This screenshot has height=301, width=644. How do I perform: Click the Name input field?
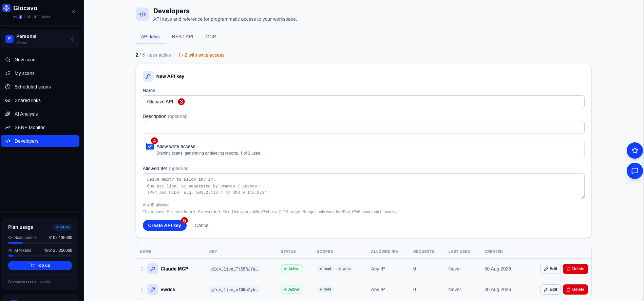click(363, 102)
